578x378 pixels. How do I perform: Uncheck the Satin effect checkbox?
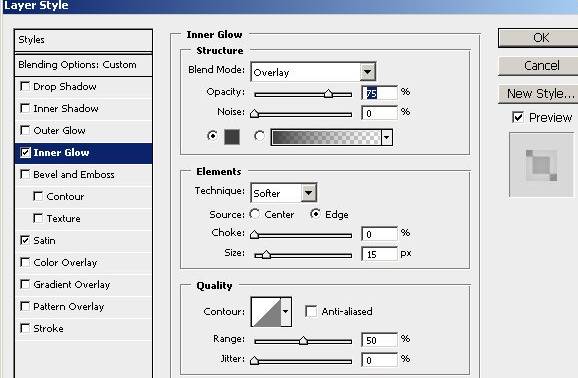(25, 240)
